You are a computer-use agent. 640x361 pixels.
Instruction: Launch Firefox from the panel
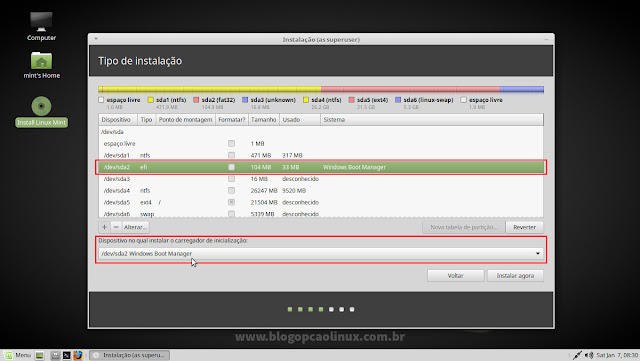coord(78,355)
